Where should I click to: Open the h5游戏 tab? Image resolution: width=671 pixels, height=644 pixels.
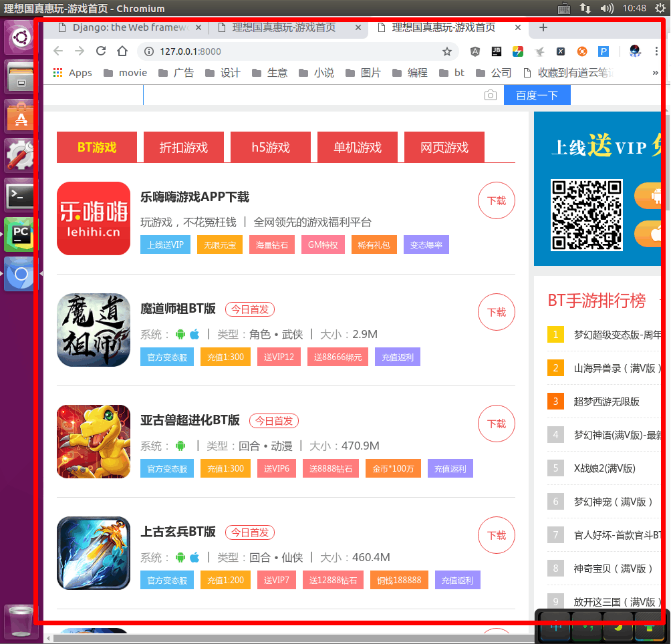click(x=271, y=147)
